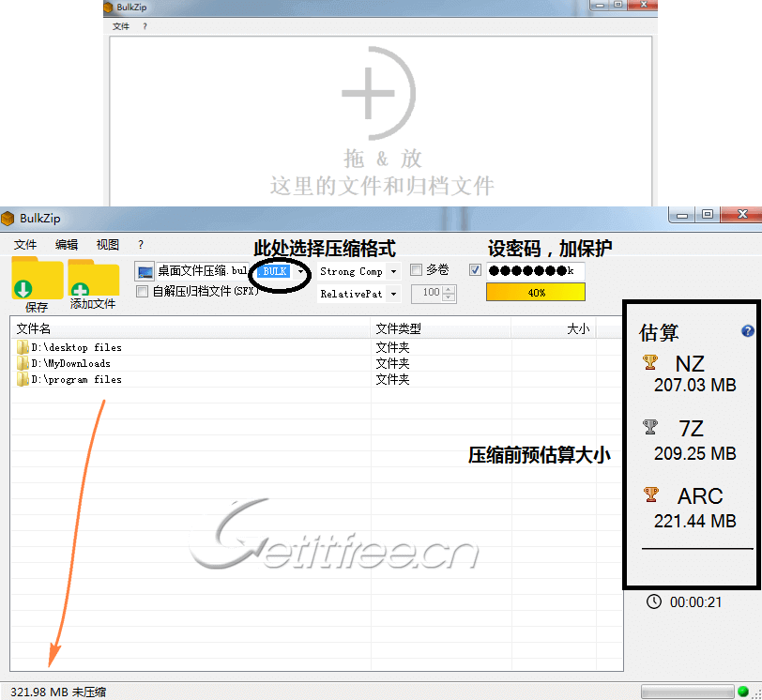The width and height of the screenshot is (762, 700).
Task: Toggle the multi-volume (多卷) checkbox
Action: pos(417,270)
